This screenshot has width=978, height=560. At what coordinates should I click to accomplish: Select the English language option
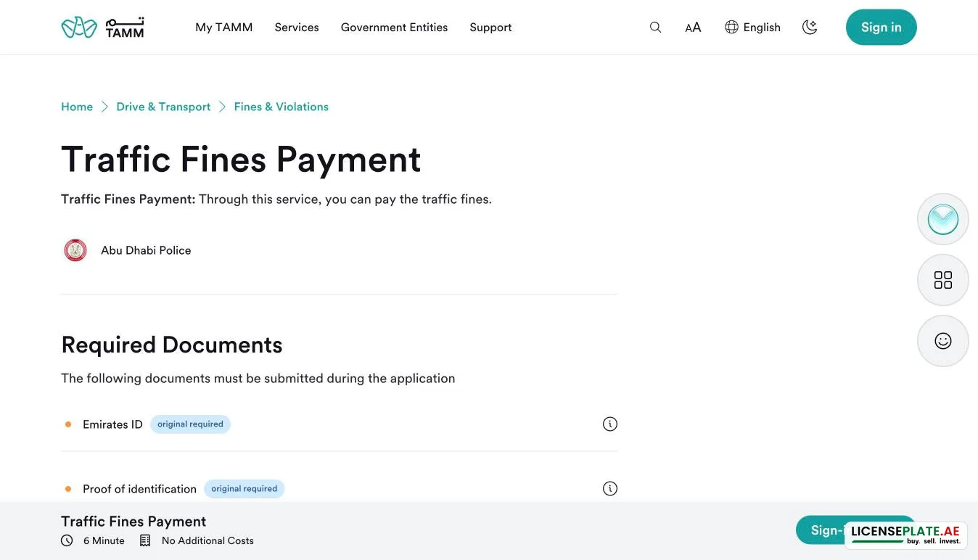pos(762,28)
